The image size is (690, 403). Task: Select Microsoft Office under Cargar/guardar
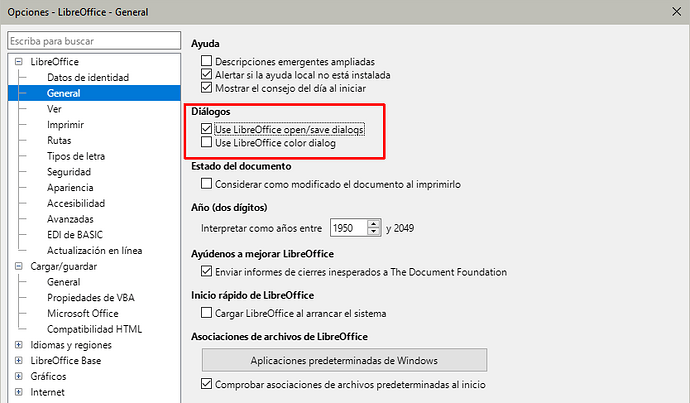[84, 314]
